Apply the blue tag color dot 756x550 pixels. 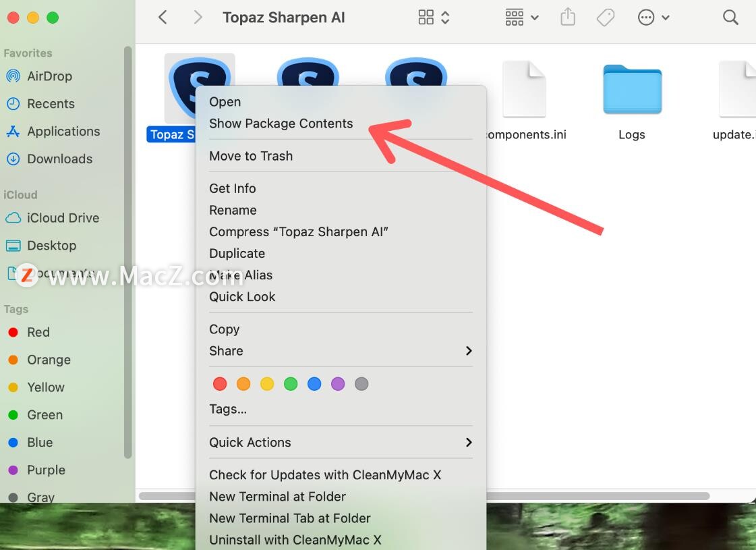tap(314, 384)
